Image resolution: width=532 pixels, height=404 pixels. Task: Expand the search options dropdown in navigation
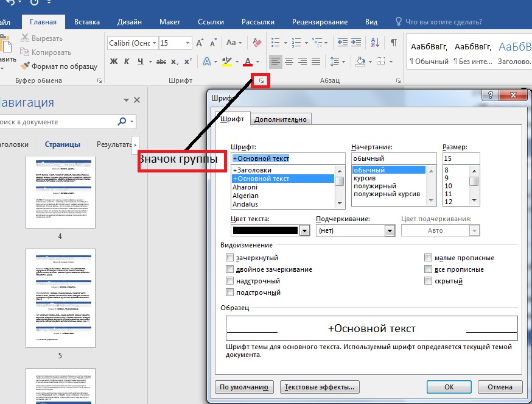[x=132, y=122]
